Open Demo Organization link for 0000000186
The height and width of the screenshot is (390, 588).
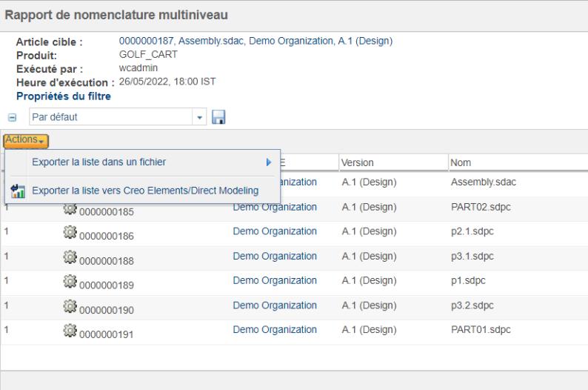[275, 231]
